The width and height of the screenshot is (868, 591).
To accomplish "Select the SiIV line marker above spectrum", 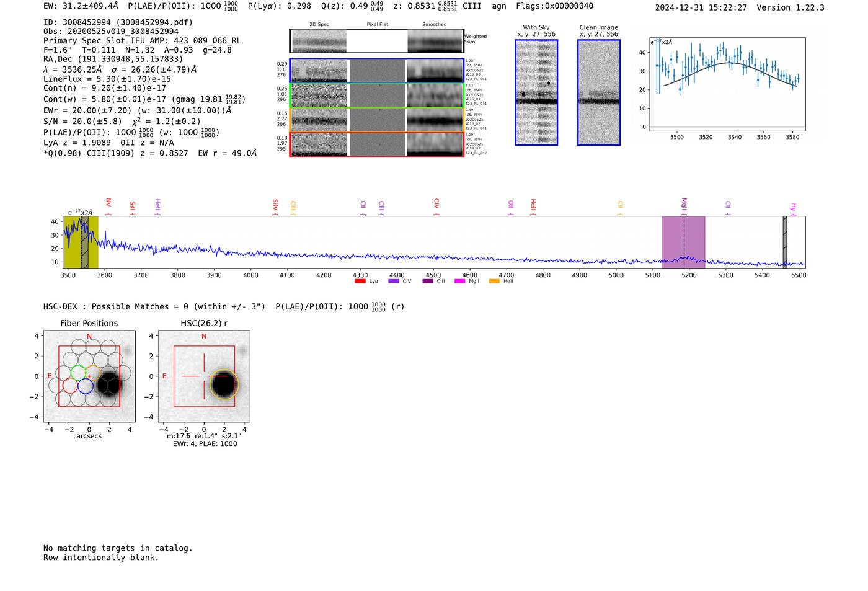I will point(275,207).
